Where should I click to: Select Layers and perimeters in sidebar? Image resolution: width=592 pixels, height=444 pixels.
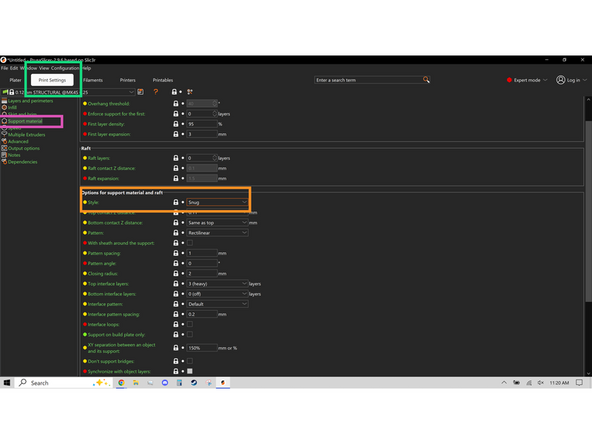[x=30, y=101]
